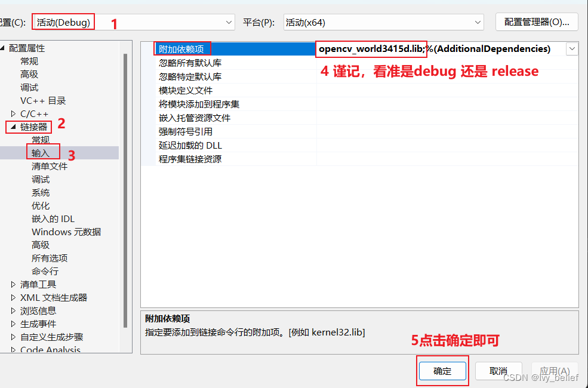Select the 所有选项 item
This screenshot has height=388, width=588.
pos(50,258)
